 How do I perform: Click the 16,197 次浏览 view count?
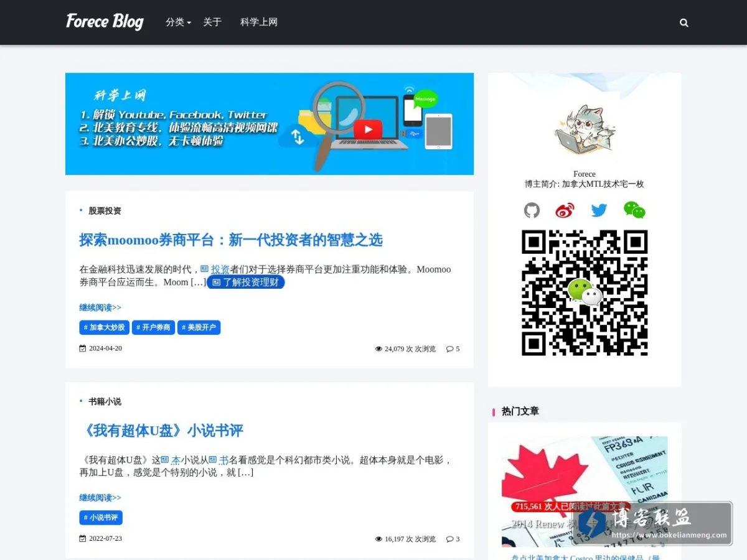(410, 539)
